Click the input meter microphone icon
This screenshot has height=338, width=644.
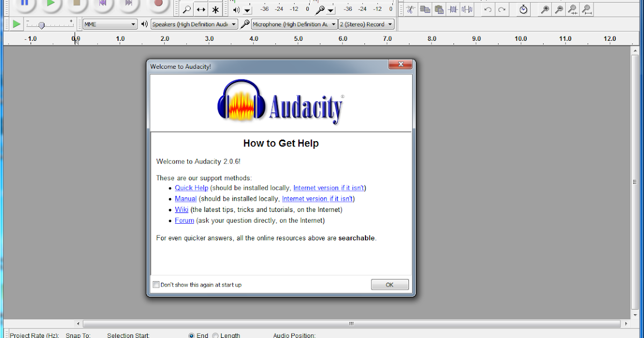click(320, 10)
